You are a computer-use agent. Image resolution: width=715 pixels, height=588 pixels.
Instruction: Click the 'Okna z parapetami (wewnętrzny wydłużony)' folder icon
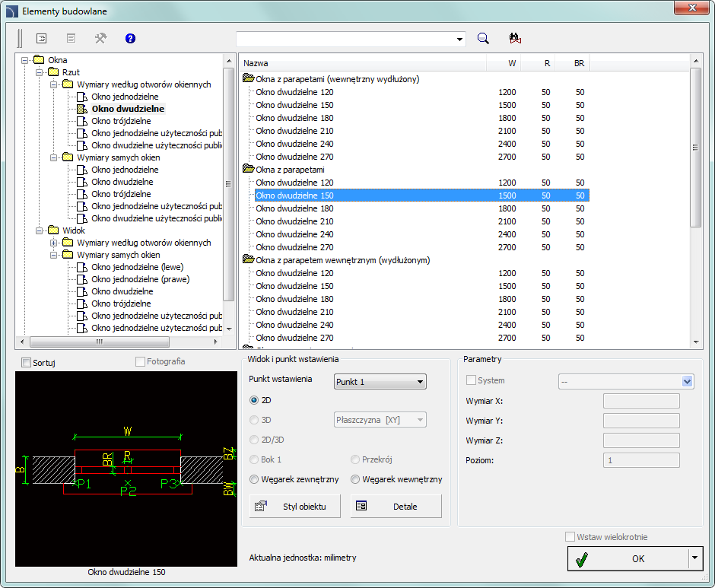pos(249,78)
